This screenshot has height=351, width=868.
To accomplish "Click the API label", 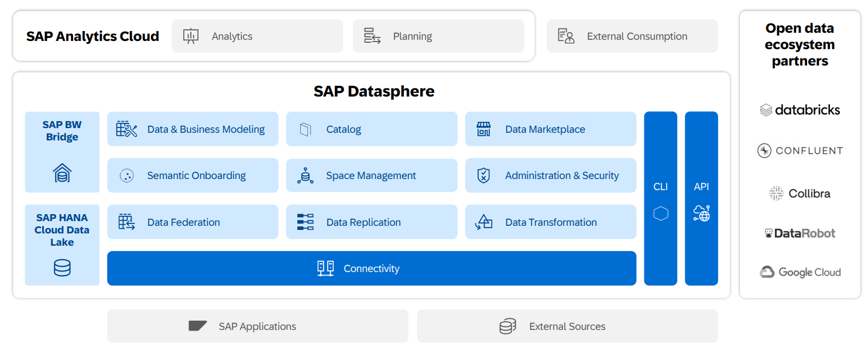I will [701, 187].
